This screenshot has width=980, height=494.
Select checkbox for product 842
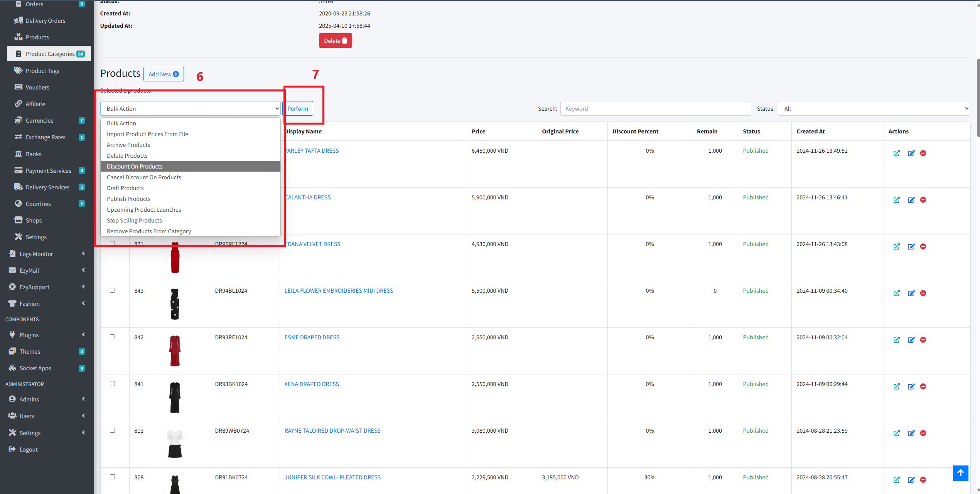coord(112,337)
